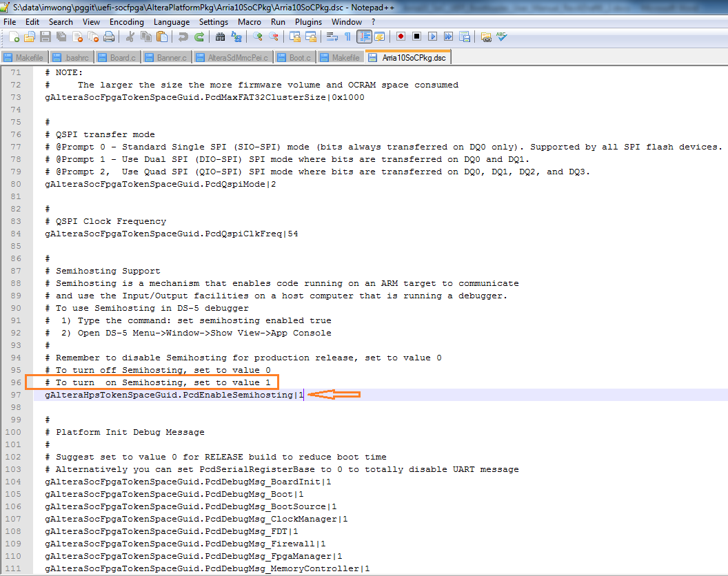
Task: Click the PcdQspiClkFreq|54 line
Action: click(x=172, y=234)
